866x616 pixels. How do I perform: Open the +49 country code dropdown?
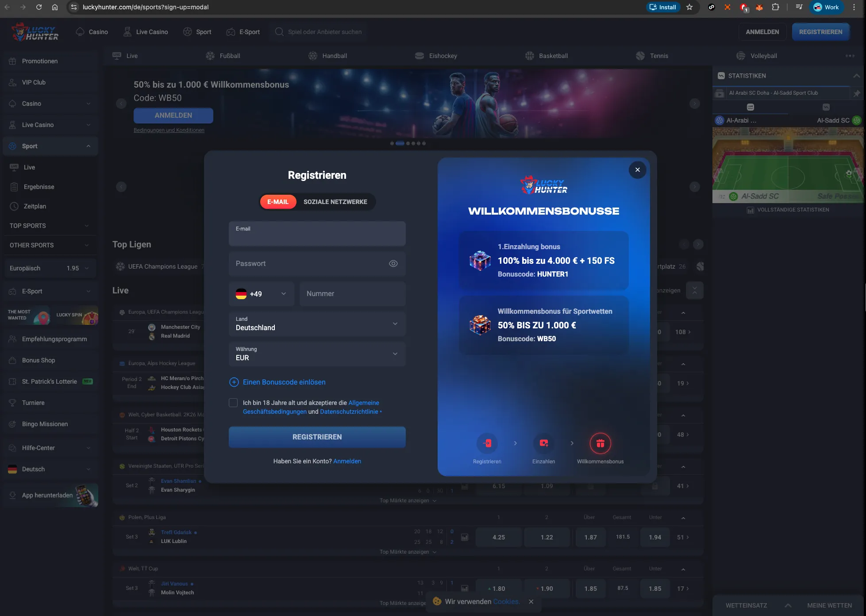(x=262, y=294)
